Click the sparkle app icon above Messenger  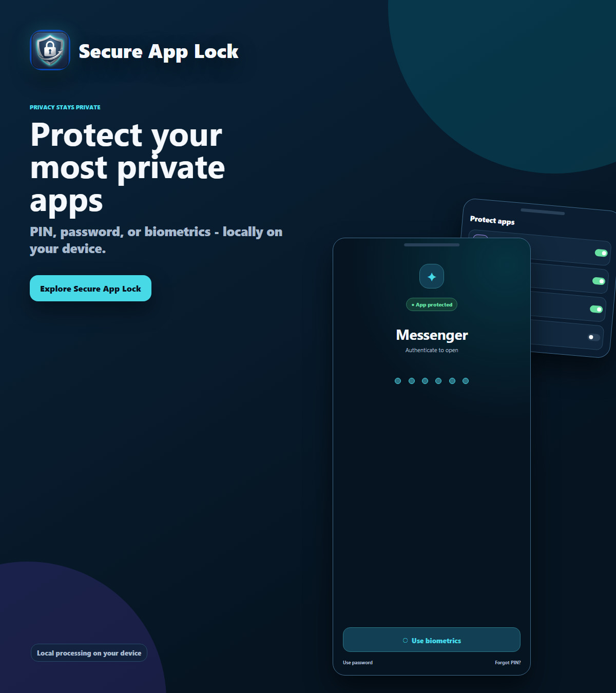tap(432, 276)
